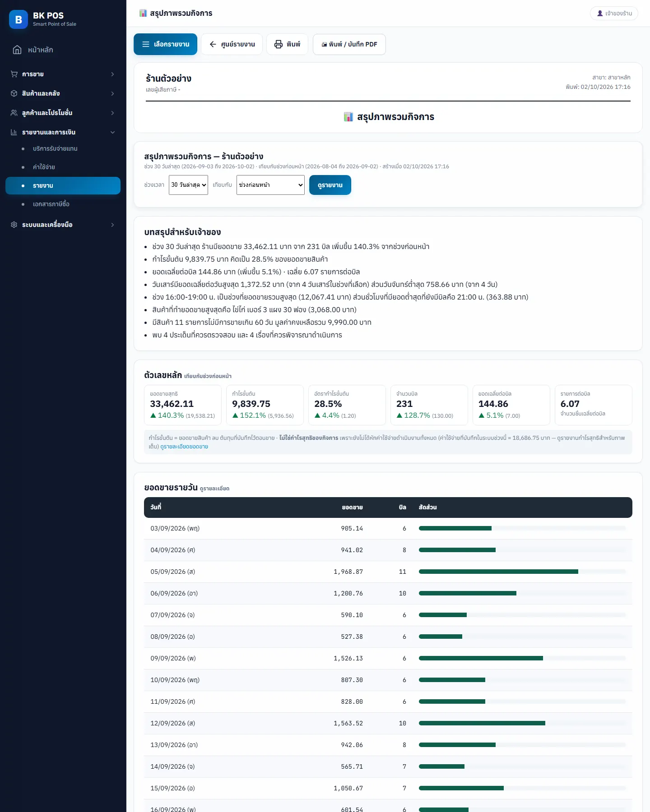
Task: Click the back arrow icon on ศูนย์รายงาน
Action: point(213,44)
